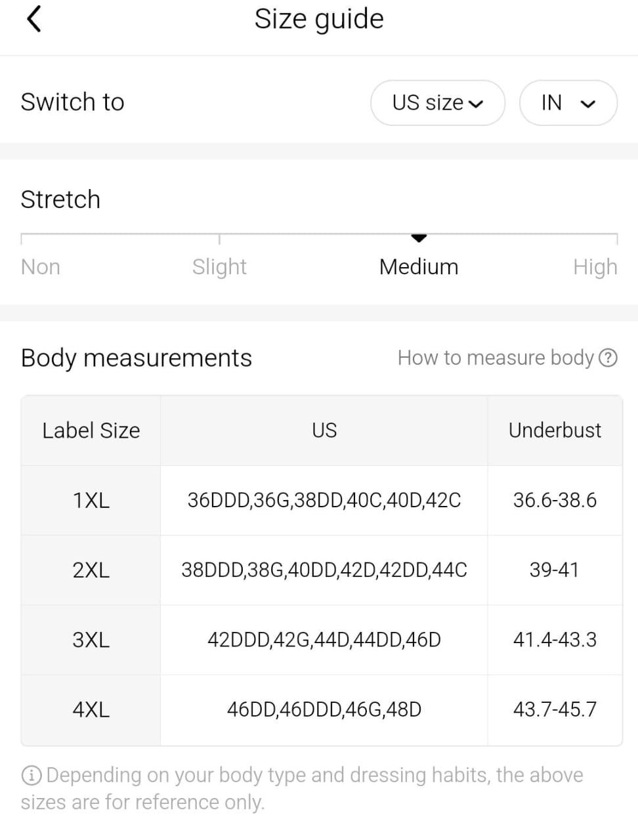Screen dimensions: 638x840
Task: Select the 4XL label size row
Action: tap(91, 710)
